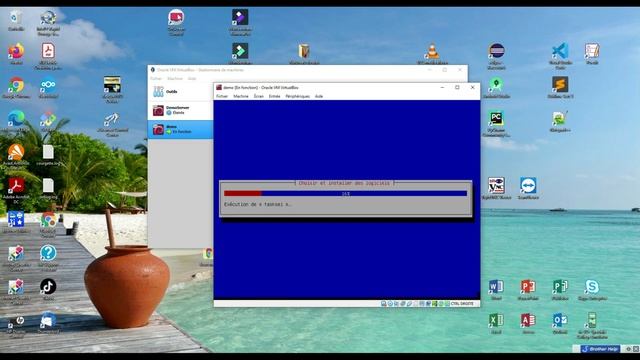
Task: Open Aide menu in demo VM window
Action: tap(319, 96)
